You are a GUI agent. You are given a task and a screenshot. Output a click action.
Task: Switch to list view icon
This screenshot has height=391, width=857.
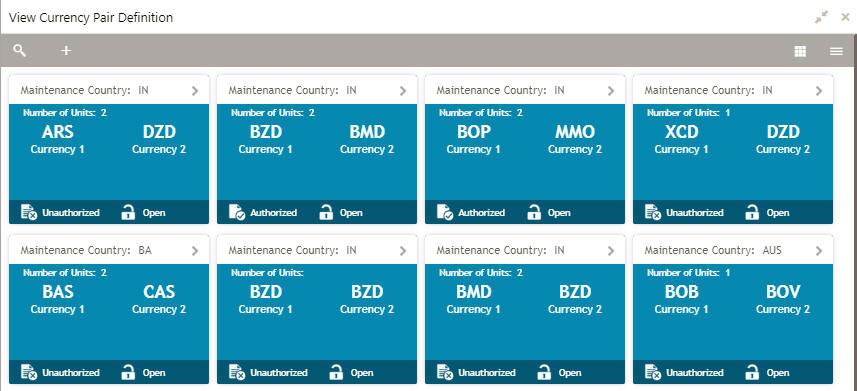pos(836,51)
